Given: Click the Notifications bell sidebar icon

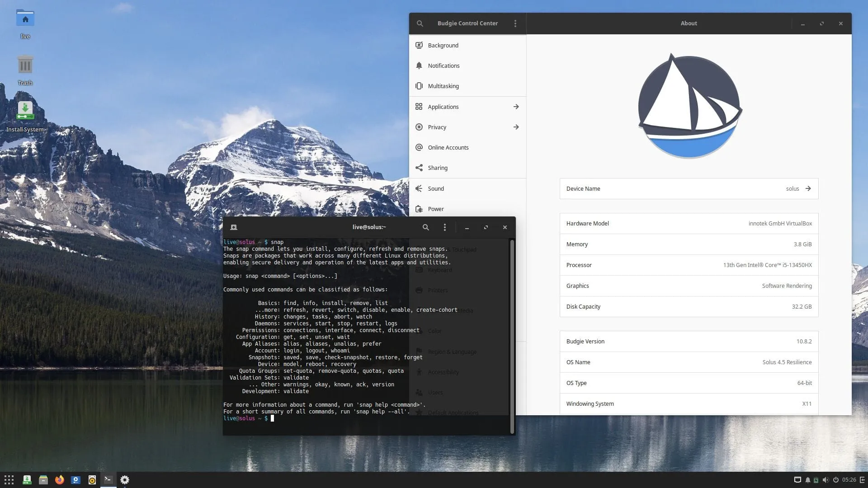Looking at the screenshot, I should pos(419,66).
